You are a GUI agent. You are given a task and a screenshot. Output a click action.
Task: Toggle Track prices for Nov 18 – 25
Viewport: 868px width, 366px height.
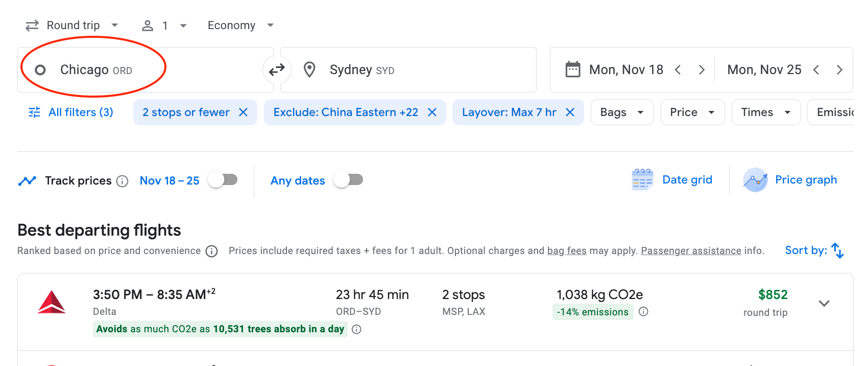223,180
